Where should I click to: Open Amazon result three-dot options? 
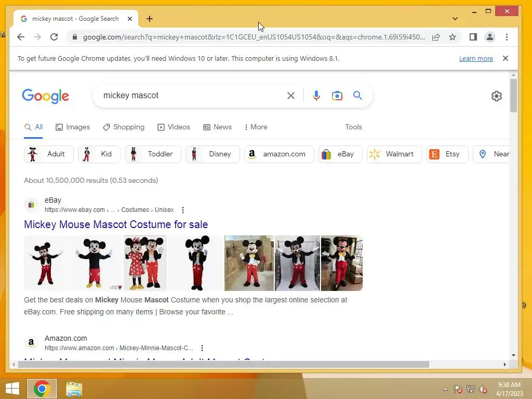click(x=202, y=348)
